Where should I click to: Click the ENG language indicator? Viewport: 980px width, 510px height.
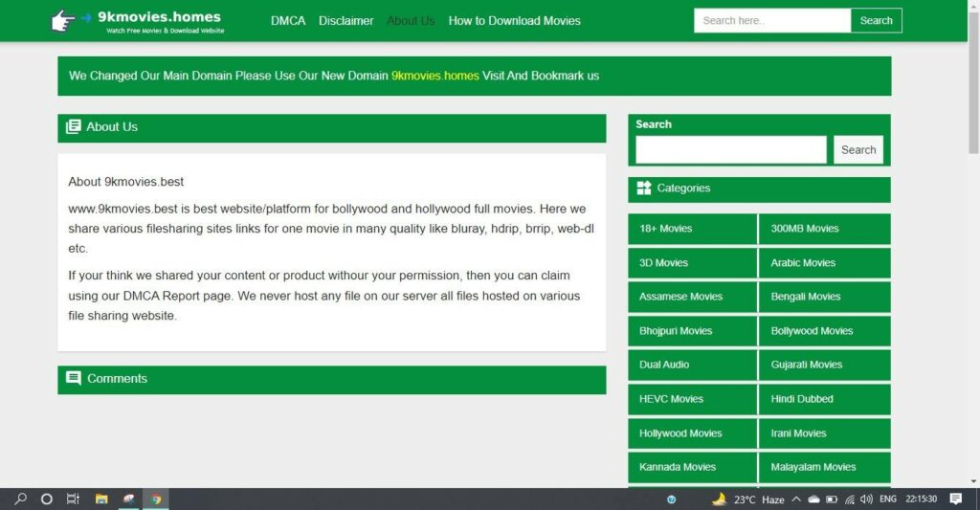[887, 499]
